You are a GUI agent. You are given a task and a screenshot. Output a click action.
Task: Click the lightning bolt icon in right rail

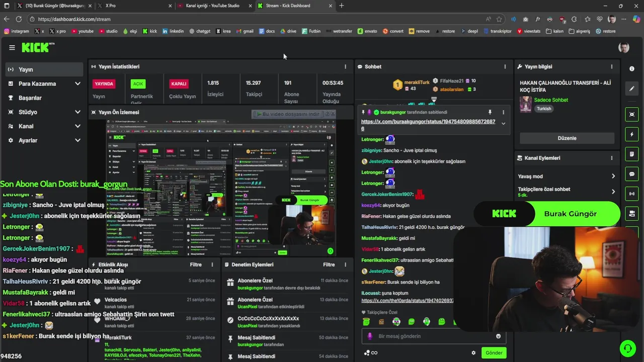point(632,135)
